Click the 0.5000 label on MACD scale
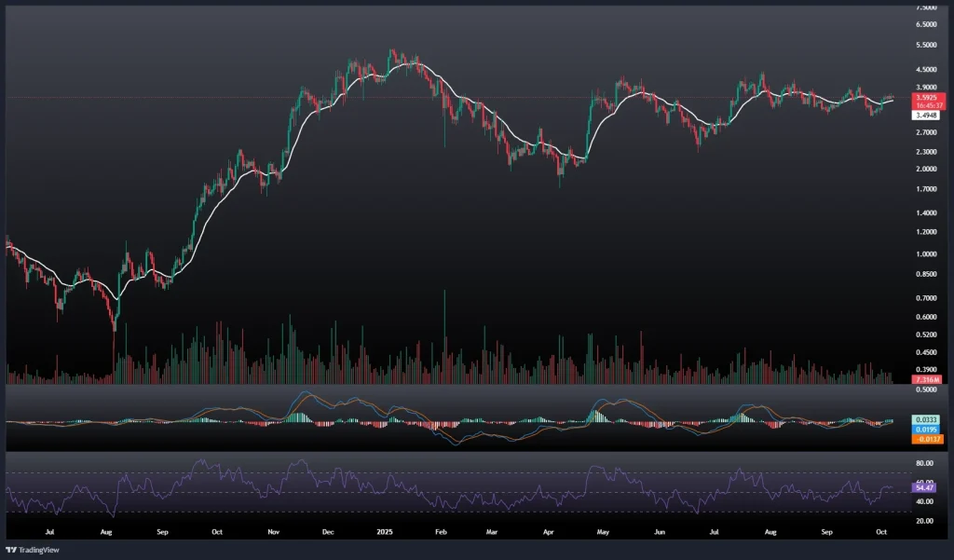954x560 pixels. coord(926,389)
